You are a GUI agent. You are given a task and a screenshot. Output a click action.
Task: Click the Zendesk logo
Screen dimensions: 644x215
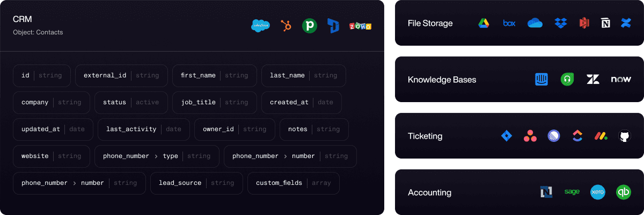[593, 80]
